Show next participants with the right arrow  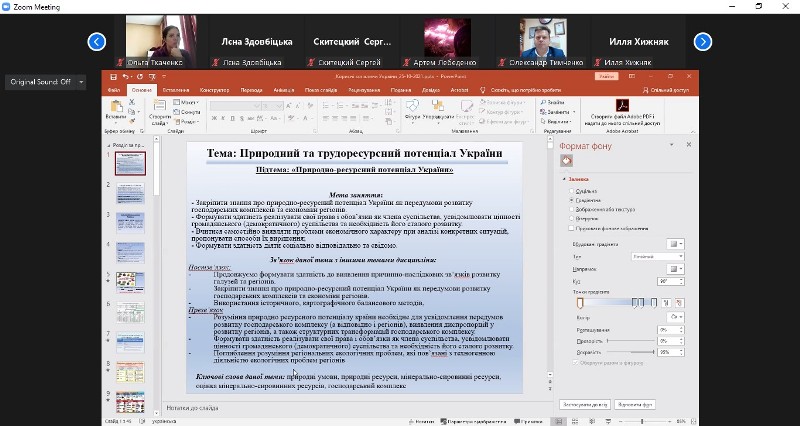tap(703, 41)
